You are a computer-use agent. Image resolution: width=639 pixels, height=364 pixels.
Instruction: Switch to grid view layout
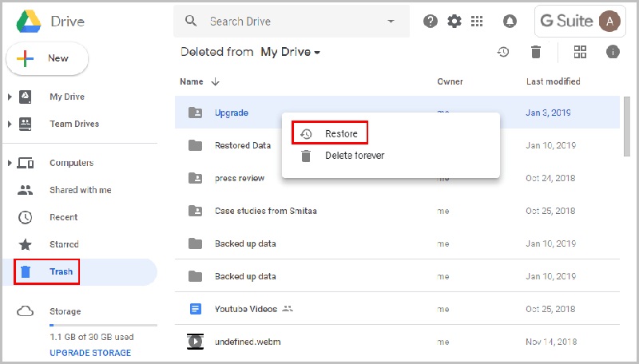coord(581,52)
